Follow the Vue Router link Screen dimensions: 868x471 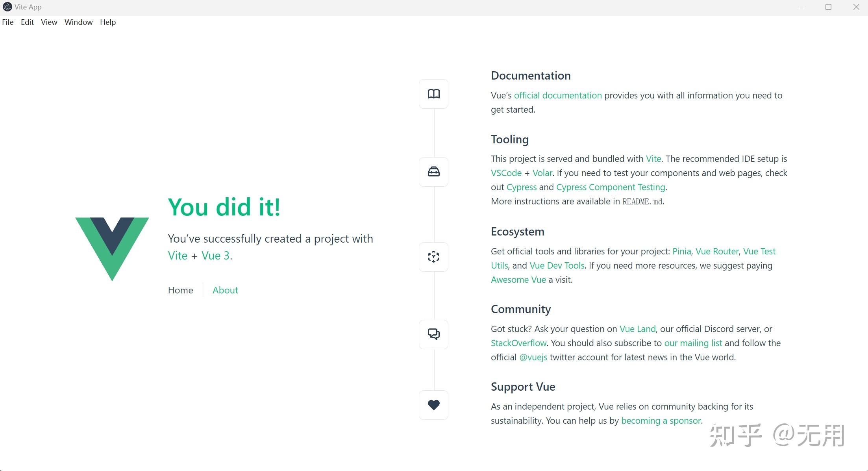click(x=717, y=251)
